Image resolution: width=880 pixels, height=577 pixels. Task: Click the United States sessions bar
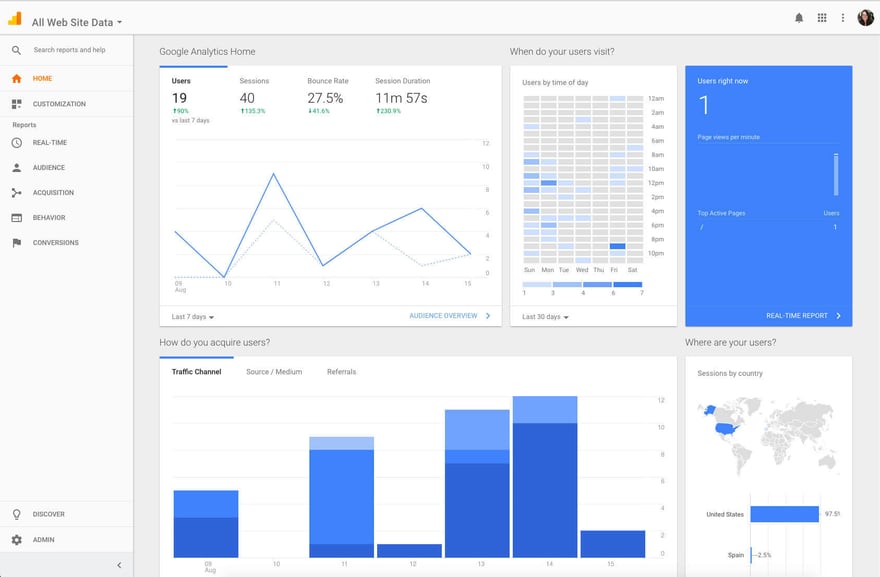(x=785, y=514)
